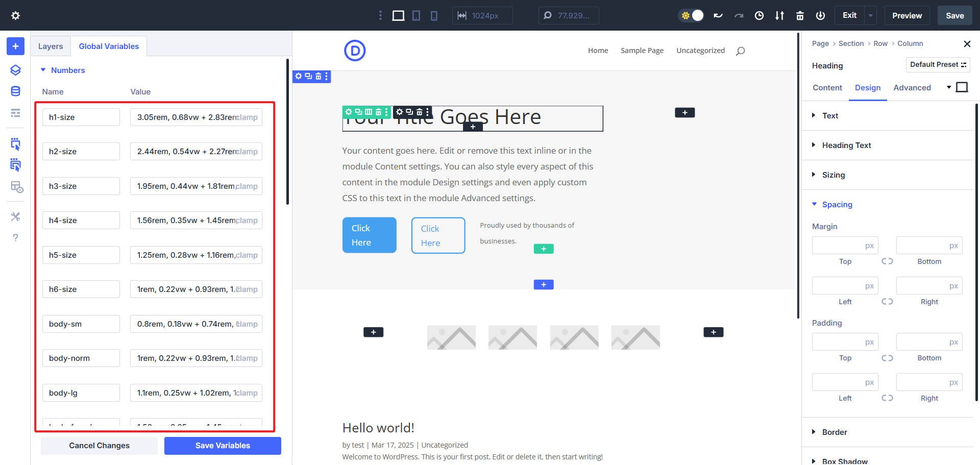Clear layout with top bar trash icon
The width and height of the screenshot is (980, 465).
[800, 15]
